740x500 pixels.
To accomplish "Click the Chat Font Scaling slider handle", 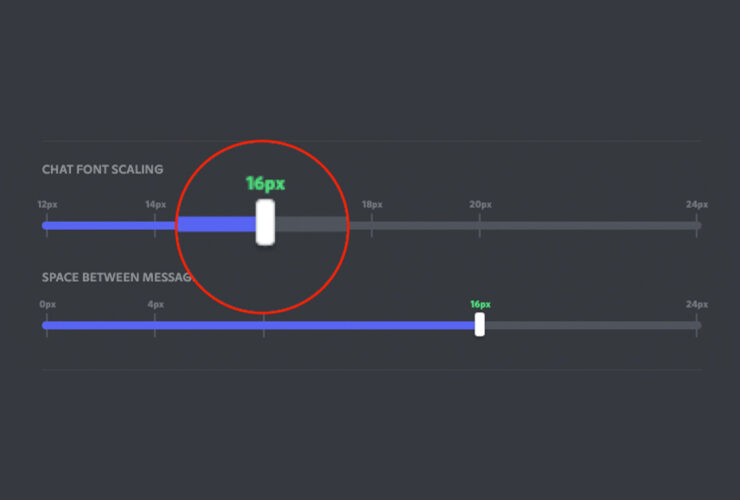I will (265, 222).
